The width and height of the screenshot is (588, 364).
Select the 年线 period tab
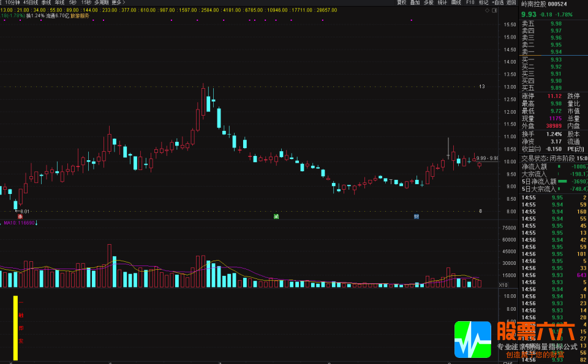click(x=60, y=2)
